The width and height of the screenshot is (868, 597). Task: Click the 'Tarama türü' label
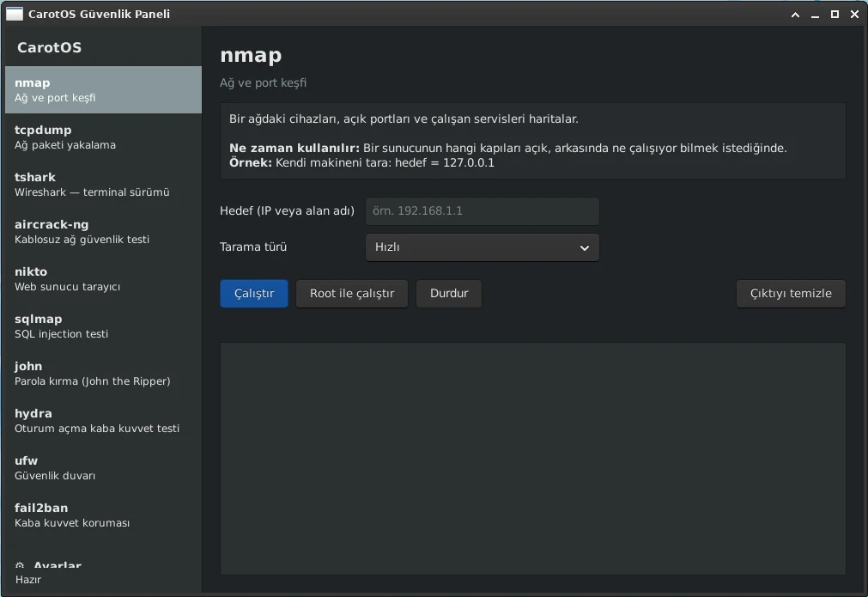click(253, 247)
